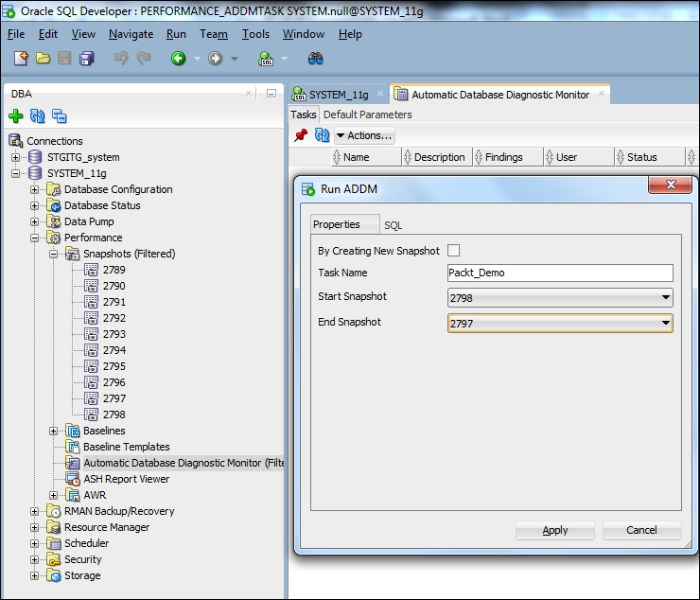Open the File menu
700x600 pixels.
pyautogui.click(x=16, y=34)
